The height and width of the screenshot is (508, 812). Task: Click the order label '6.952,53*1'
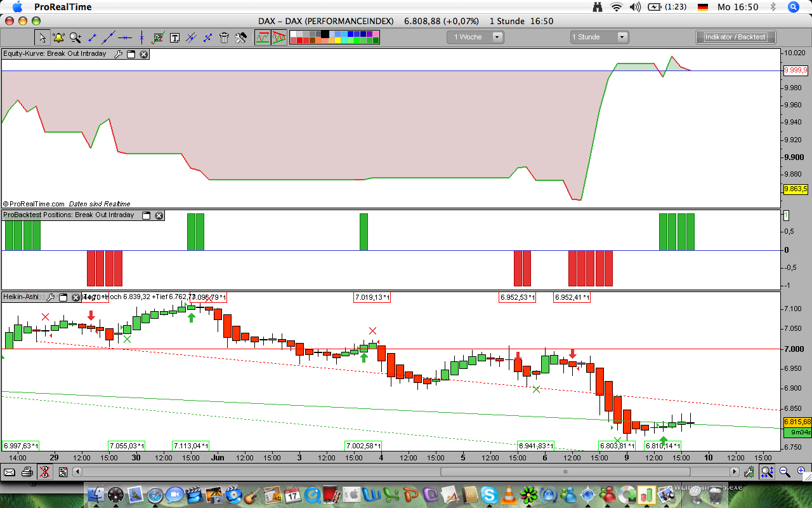(x=517, y=297)
